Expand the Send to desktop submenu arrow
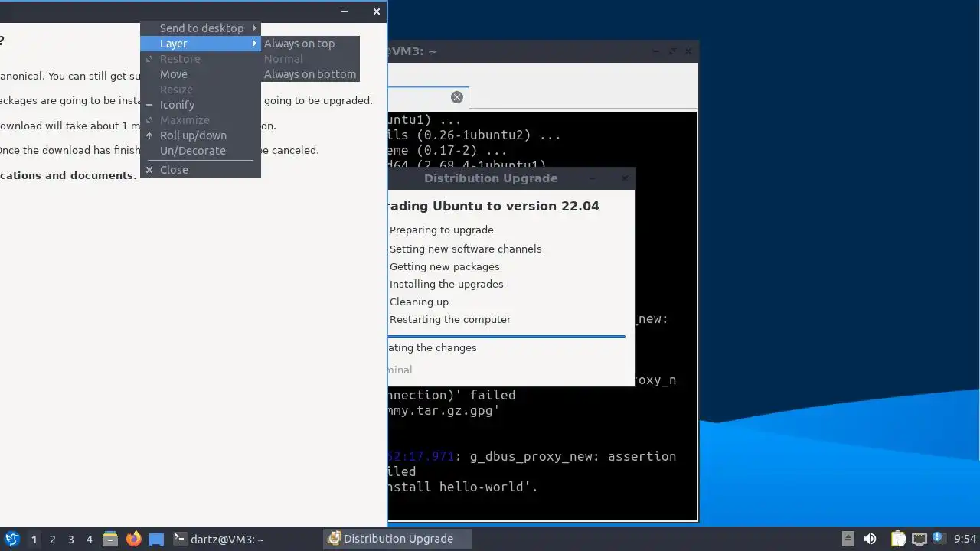This screenshot has height=551, width=980. click(254, 28)
